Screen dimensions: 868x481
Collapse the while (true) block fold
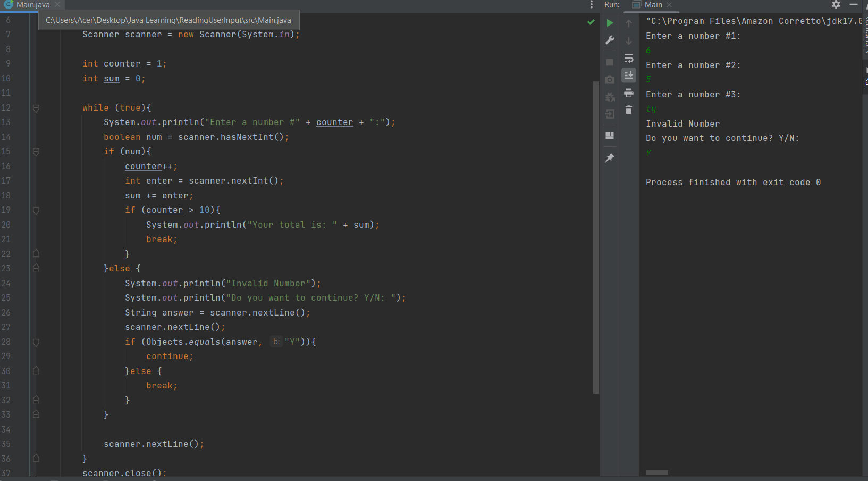36,108
